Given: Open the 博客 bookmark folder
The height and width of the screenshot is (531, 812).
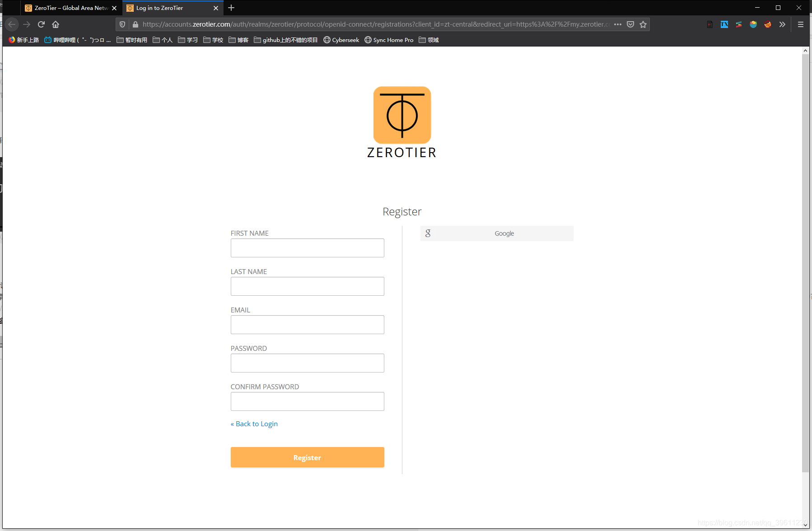Looking at the screenshot, I should [238, 40].
